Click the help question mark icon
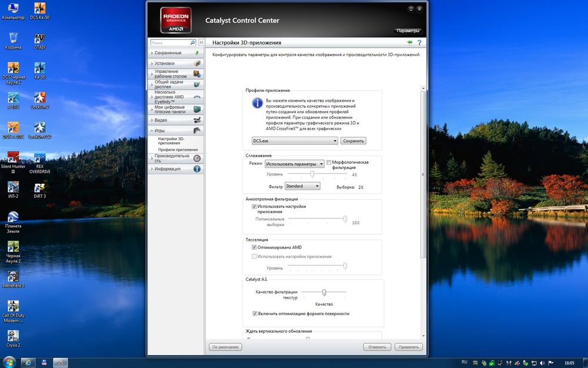 click(419, 43)
